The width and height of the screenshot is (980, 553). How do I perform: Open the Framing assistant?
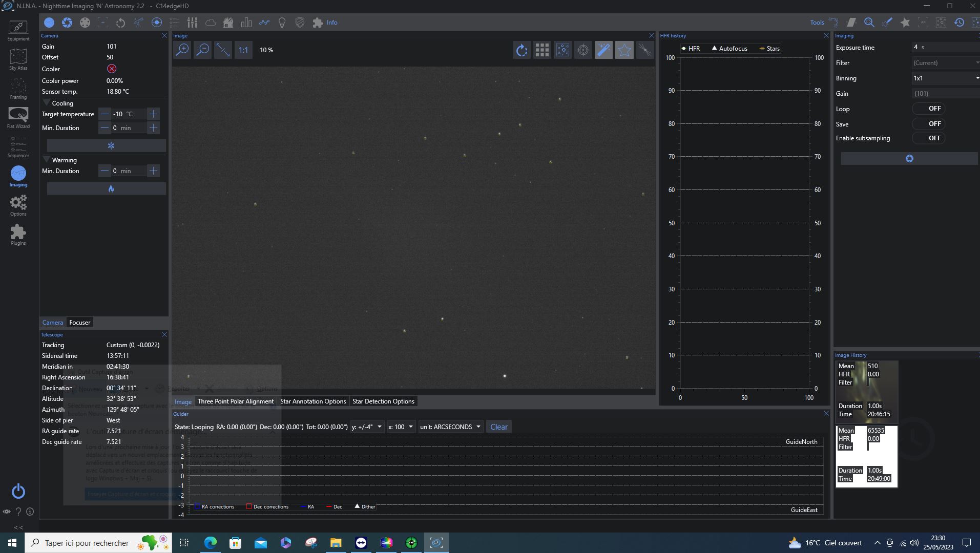click(x=18, y=89)
